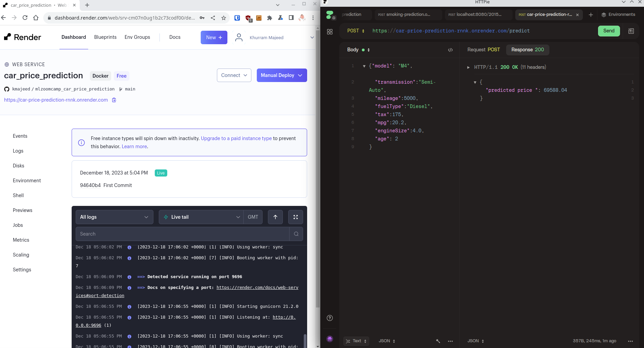Click the share page icon in address bar
Viewport: 644px width, 348px height.
click(x=213, y=18)
